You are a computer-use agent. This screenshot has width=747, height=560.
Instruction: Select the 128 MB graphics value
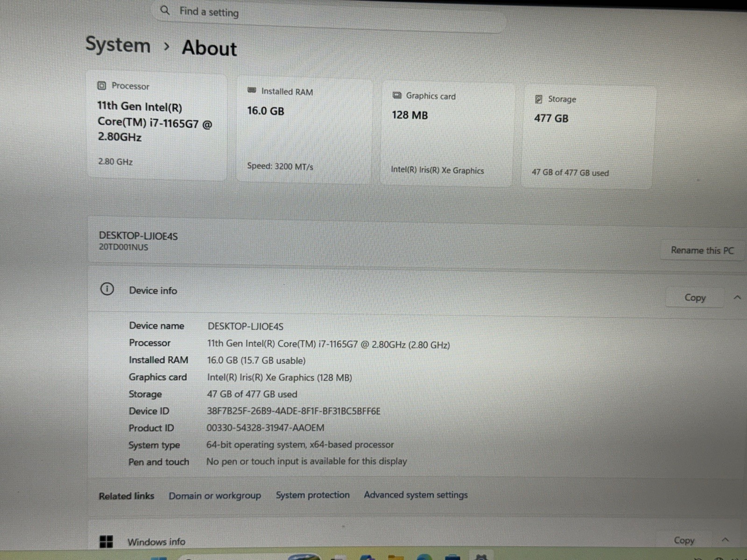[409, 115]
